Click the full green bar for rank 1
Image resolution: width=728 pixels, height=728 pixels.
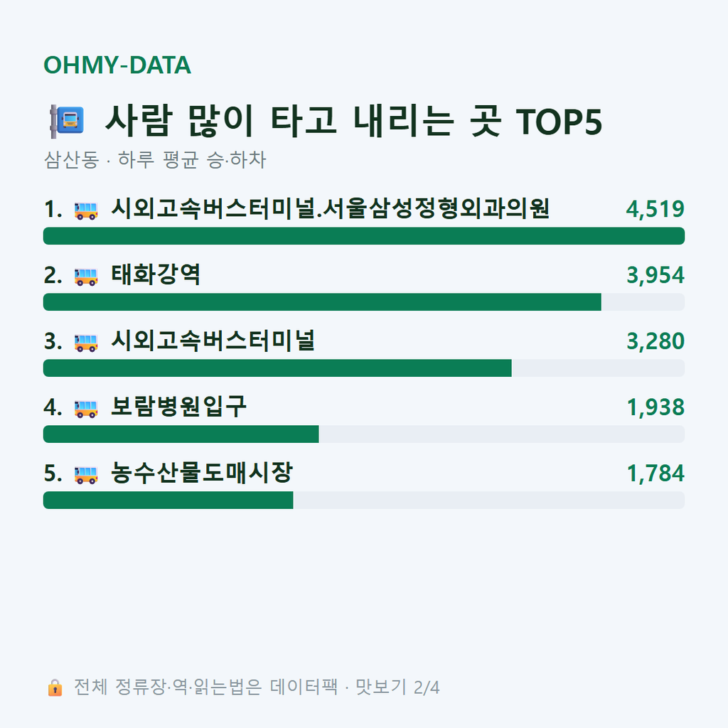coord(364,236)
